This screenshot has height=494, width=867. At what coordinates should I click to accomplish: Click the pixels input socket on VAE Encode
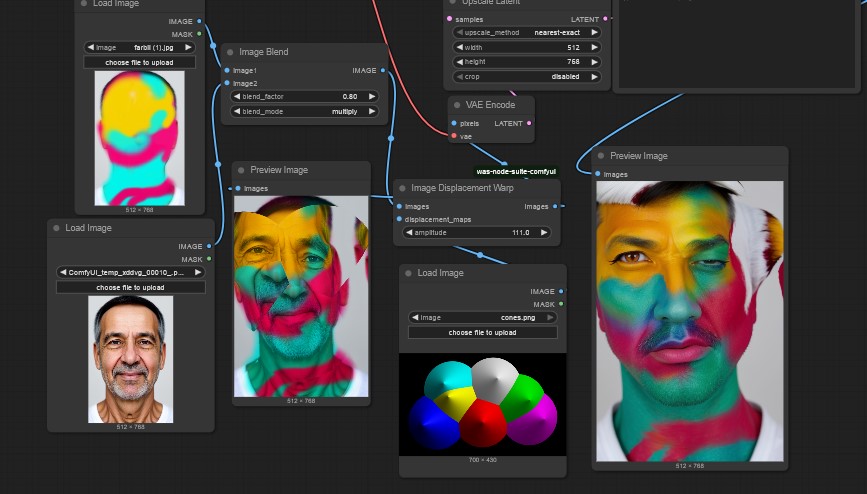[x=454, y=123]
